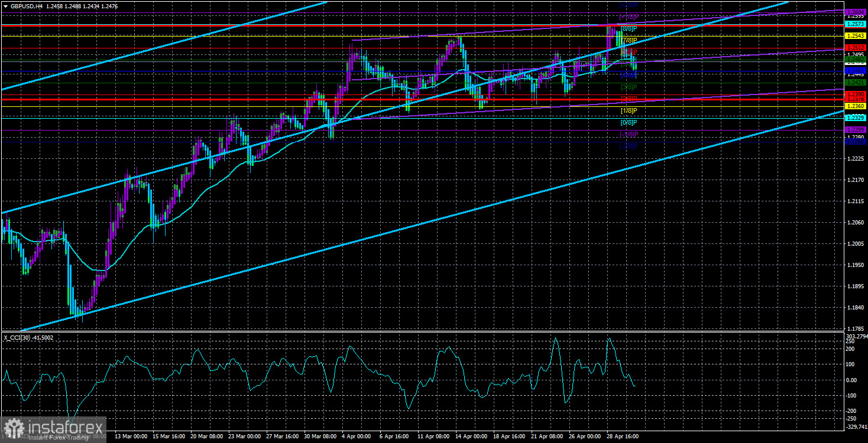
Task: Select the [8/8]P Murray level label
Action: pyautogui.click(x=629, y=28)
